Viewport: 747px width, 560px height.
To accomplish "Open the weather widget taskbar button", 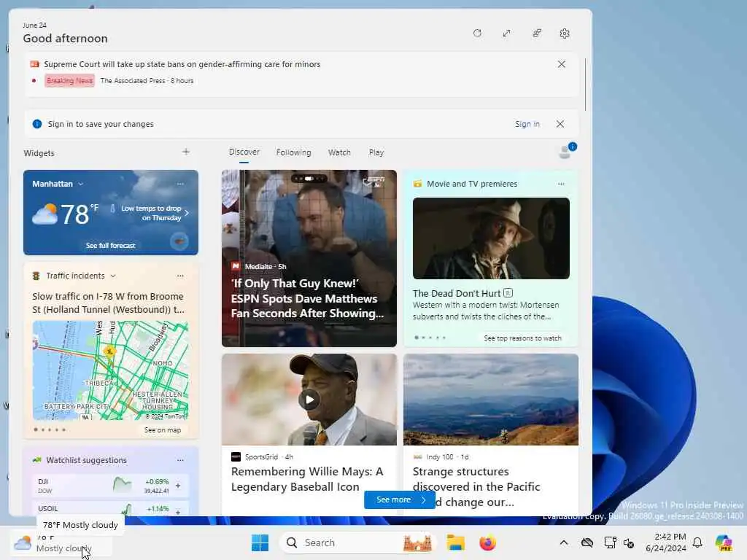I will point(61,542).
